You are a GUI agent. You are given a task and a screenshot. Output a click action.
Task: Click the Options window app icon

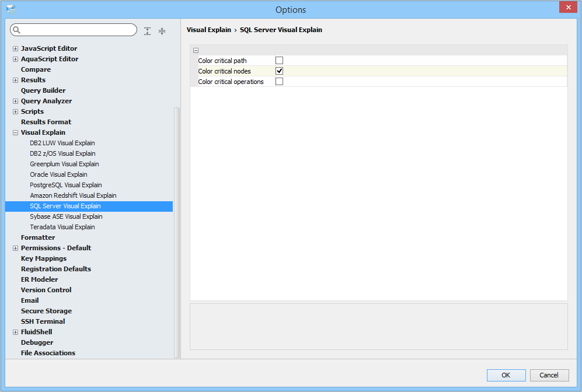(x=11, y=9)
